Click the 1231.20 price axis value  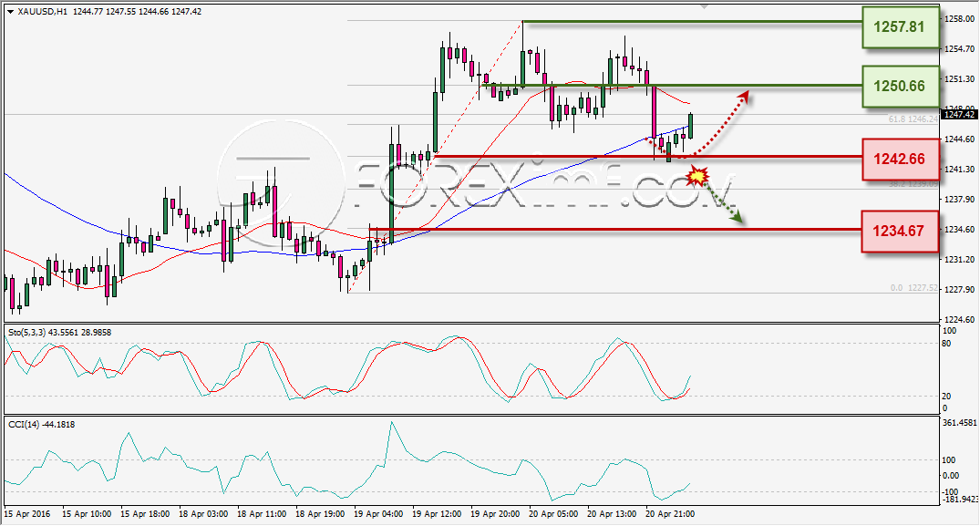click(x=959, y=259)
